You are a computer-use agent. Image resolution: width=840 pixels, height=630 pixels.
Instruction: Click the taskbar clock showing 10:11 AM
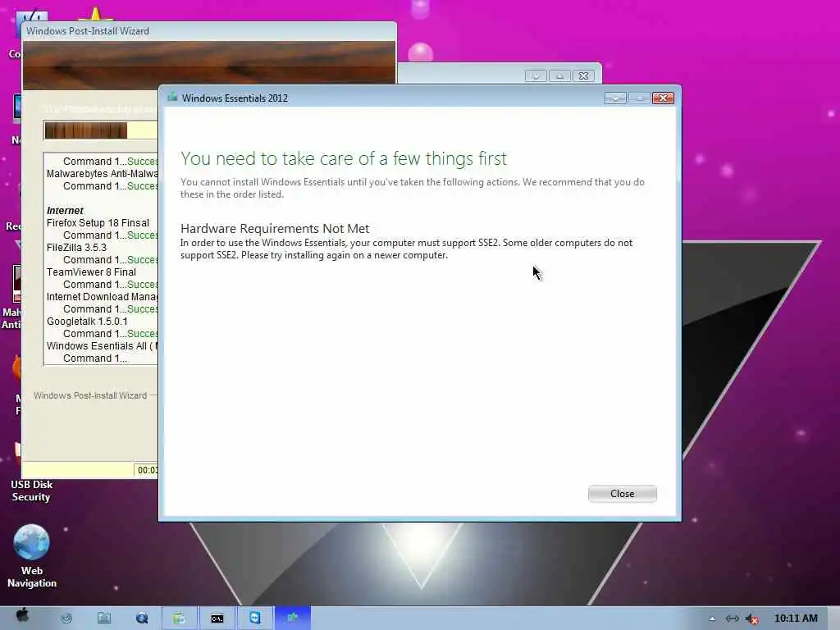coord(796,619)
